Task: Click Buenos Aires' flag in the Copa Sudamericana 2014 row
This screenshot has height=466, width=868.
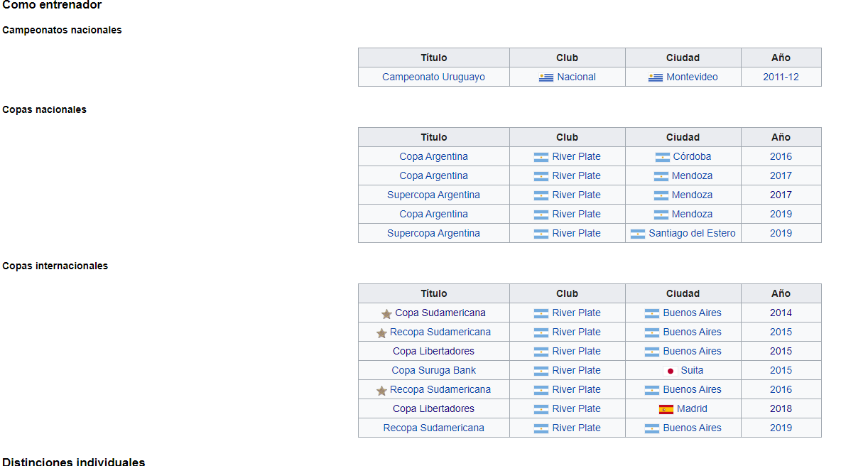Action: click(x=652, y=313)
